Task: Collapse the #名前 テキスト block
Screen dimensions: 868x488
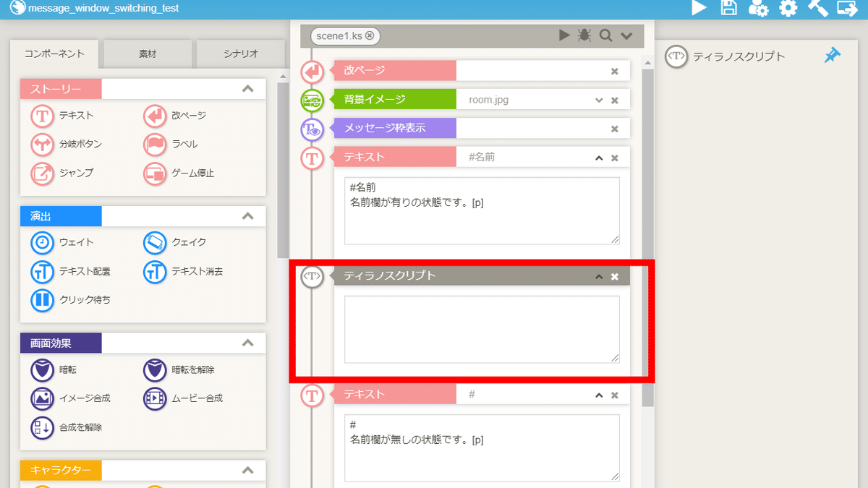Action: click(x=599, y=158)
